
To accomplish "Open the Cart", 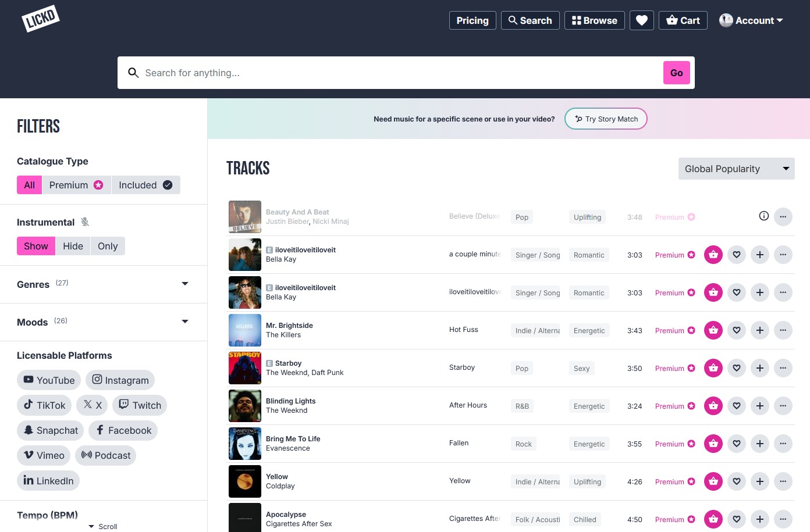I will click(x=683, y=20).
